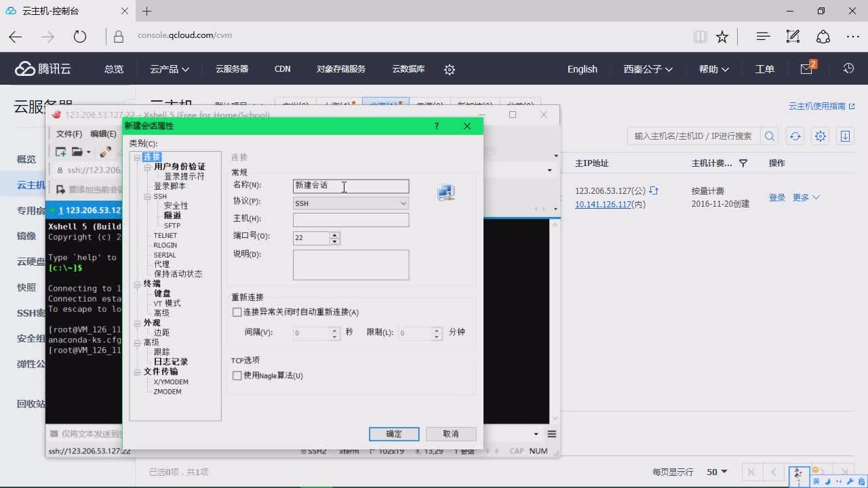Open the 云服务器 nav item
868x488 pixels.
[232, 69]
